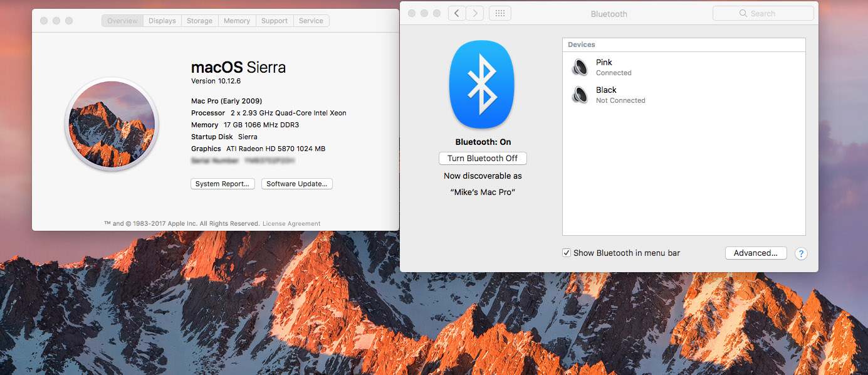Click the Bluetooth window title
The height and width of the screenshot is (375, 868).
[x=609, y=14]
